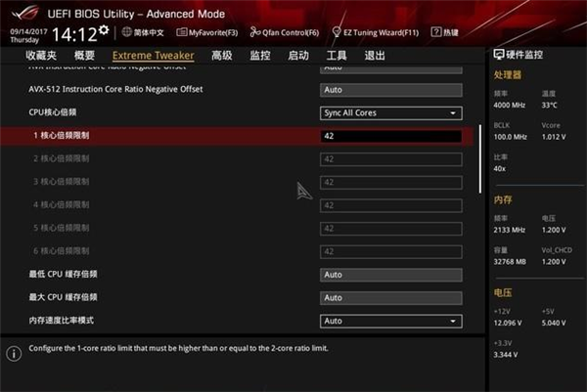Click the 1.012 V Vcore value
The image size is (587, 392).
(554, 137)
